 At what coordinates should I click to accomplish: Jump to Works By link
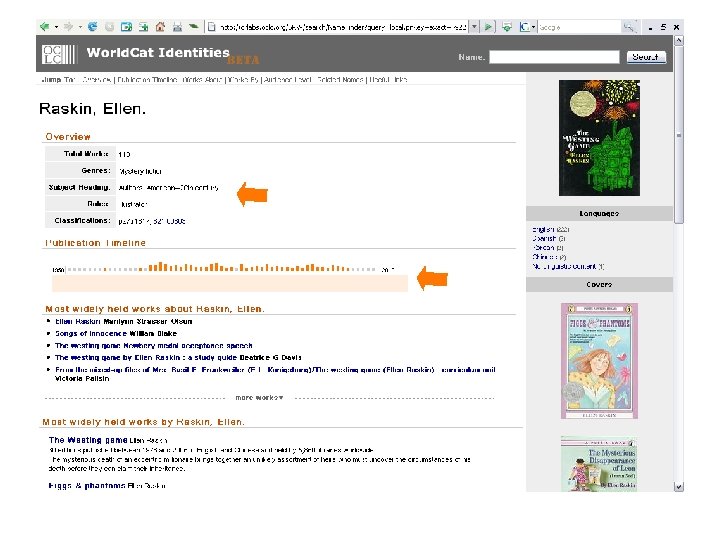(x=243, y=79)
